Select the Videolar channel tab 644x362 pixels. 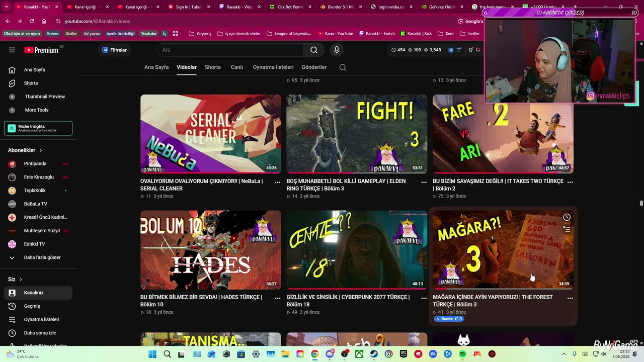[x=187, y=67]
